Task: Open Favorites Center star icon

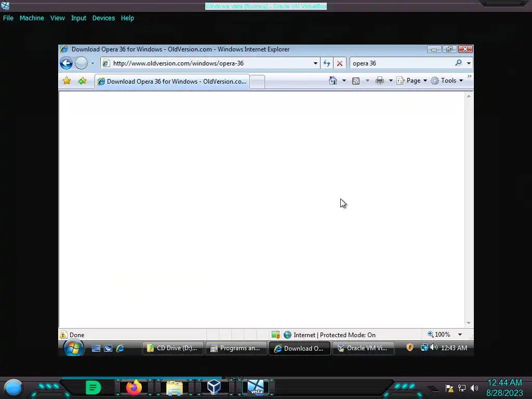Action: click(67, 81)
